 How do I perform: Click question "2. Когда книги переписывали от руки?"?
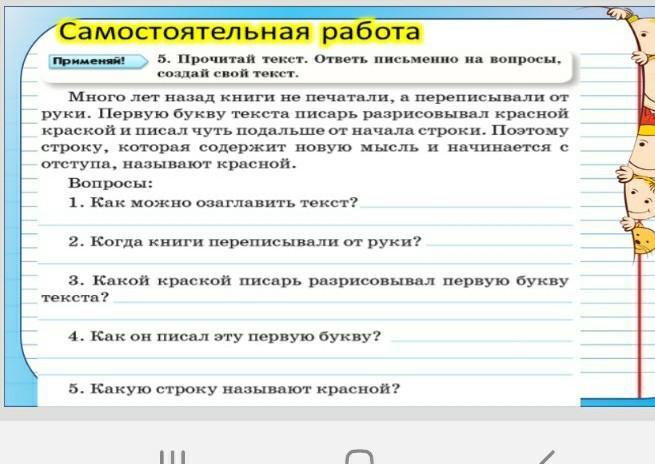point(245,241)
